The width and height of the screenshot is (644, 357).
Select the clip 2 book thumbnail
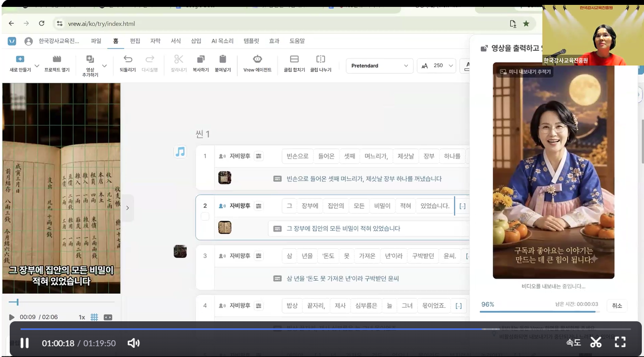tap(225, 227)
